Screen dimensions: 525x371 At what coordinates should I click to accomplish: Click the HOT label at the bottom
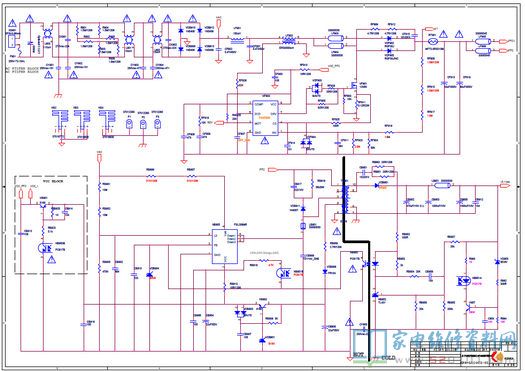coord(358,354)
